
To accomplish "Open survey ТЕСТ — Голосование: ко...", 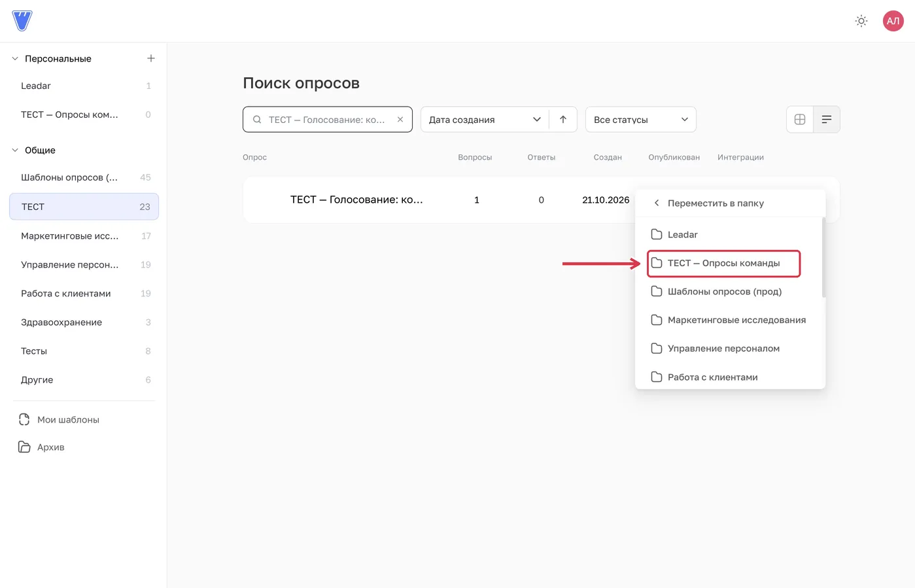I will 356,199.
